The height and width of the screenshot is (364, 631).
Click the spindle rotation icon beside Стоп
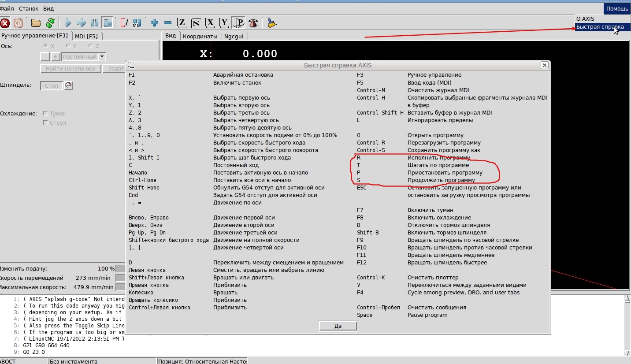[68, 85]
